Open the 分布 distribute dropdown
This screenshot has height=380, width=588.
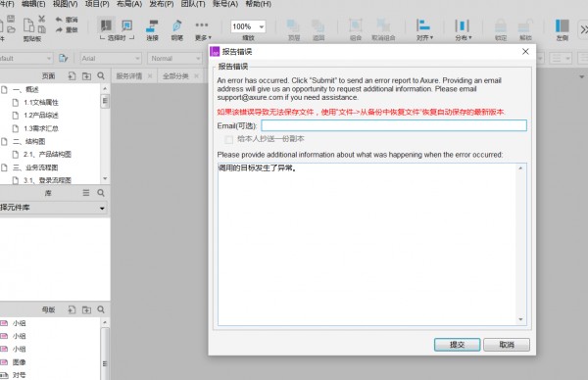[x=464, y=30]
